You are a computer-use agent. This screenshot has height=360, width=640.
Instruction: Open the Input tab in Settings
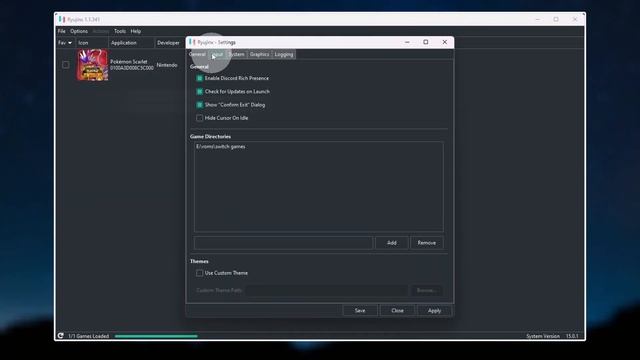pyautogui.click(x=217, y=54)
